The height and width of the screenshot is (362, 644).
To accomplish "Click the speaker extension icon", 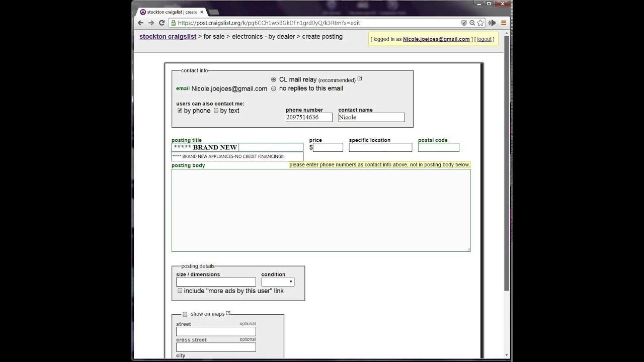I will click(x=492, y=23).
